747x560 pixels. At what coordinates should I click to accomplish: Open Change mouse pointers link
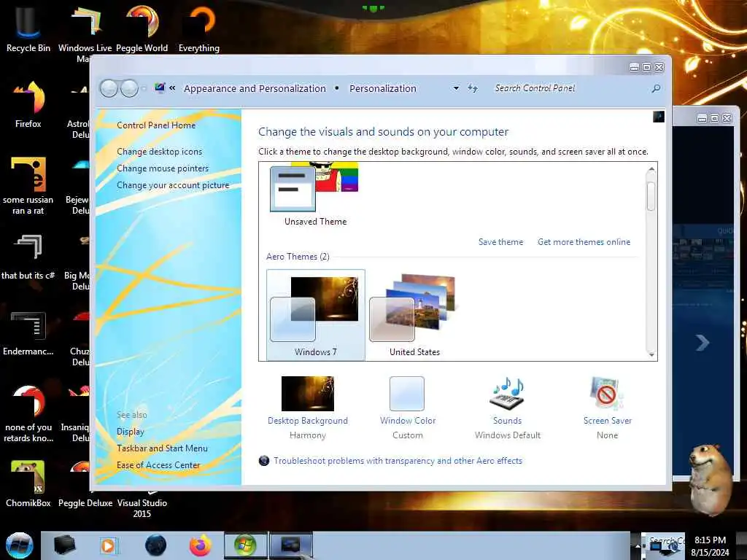(163, 168)
